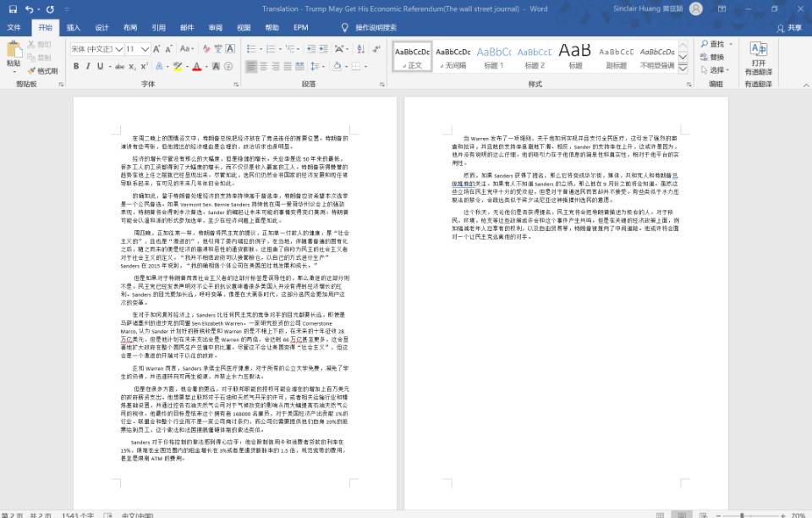
Task: Click the Superscript x² icon
Action: point(145,66)
